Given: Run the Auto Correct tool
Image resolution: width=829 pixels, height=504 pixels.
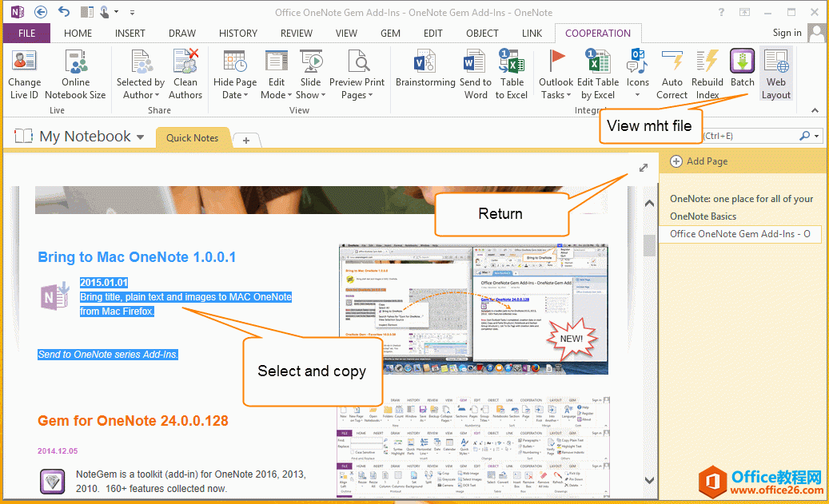Looking at the screenshot, I should coord(672,62).
